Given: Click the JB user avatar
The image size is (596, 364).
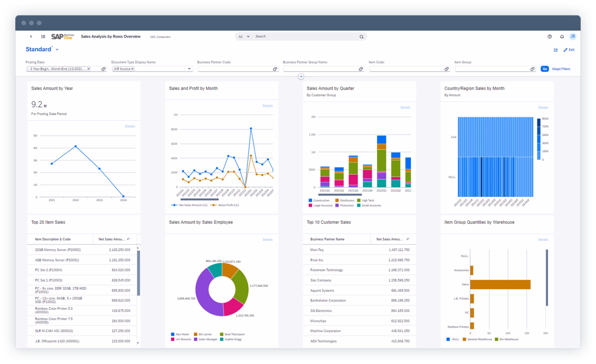Looking at the screenshot, I should pos(572,36).
